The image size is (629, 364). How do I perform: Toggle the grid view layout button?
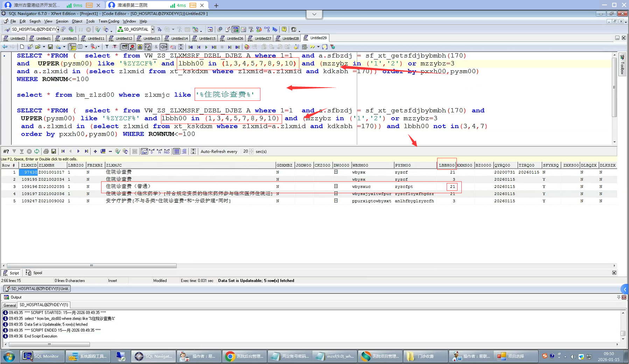[176, 151]
